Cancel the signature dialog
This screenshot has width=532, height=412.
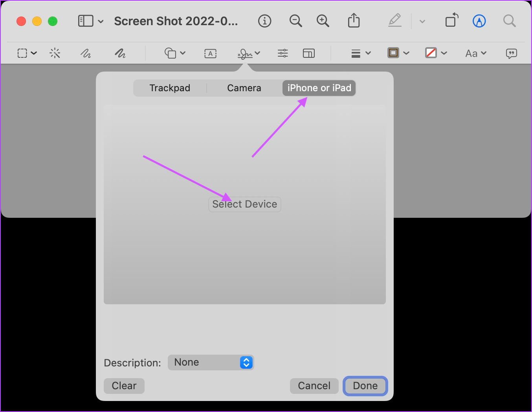click(314, 386)
